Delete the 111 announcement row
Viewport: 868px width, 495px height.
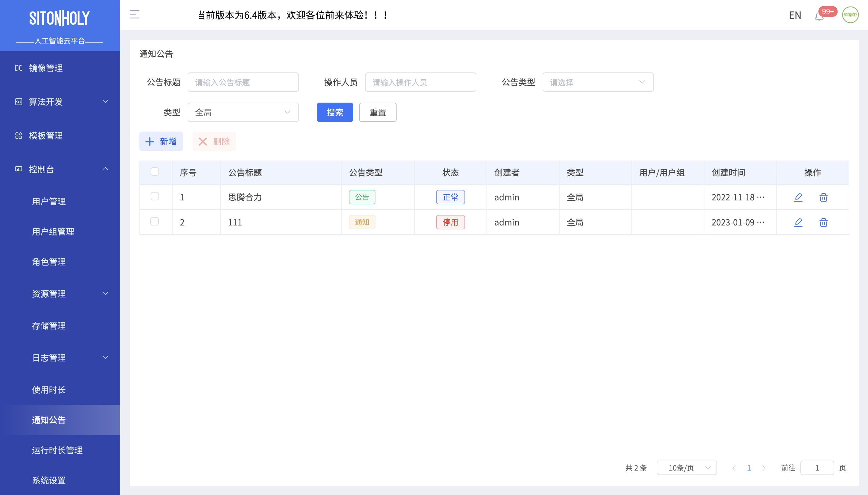tap(823, 222)
